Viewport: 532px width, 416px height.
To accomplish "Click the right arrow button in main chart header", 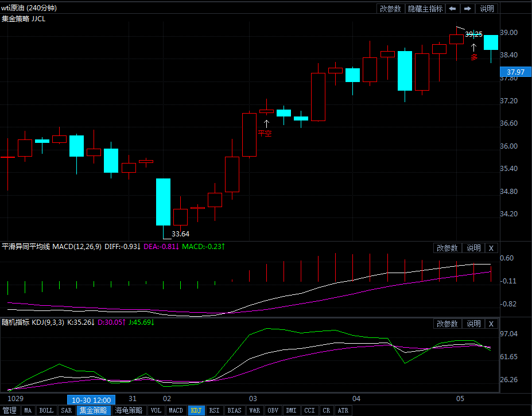I will 468,9.
